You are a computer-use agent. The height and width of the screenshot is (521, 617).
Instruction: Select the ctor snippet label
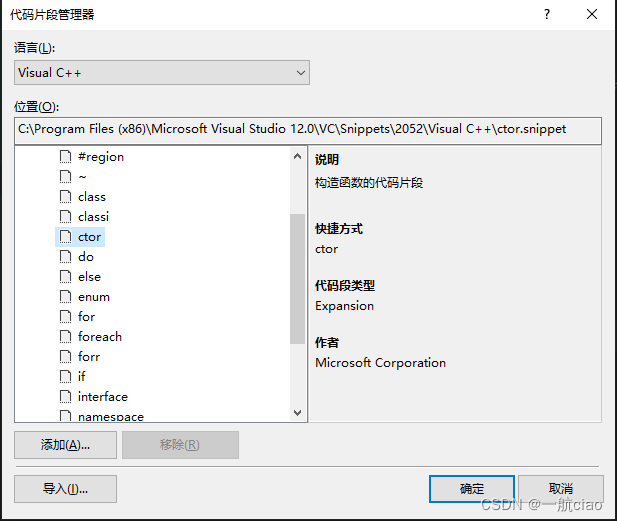click(89, 237)
